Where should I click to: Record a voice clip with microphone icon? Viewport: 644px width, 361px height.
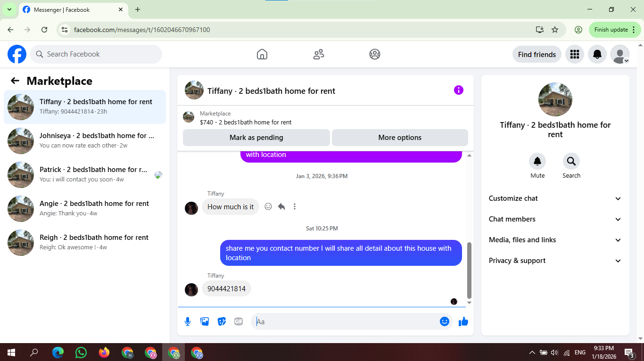[x=188, y=321]
